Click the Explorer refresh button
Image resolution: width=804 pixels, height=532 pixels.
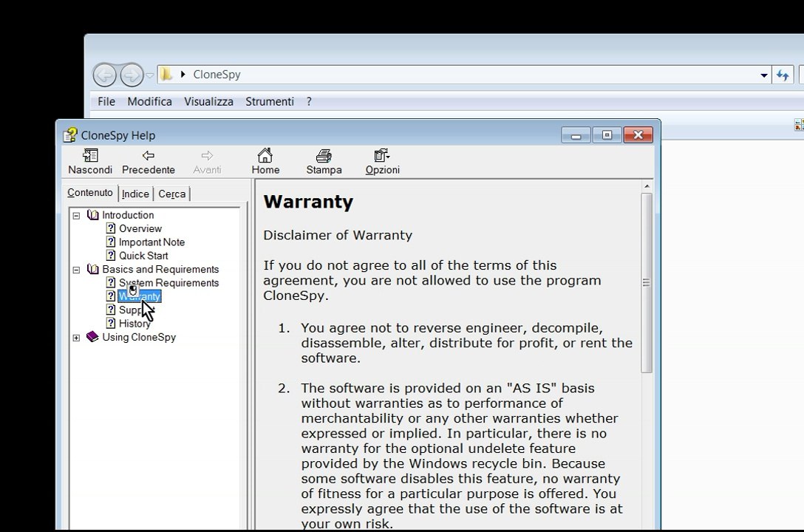pos(783,75)
